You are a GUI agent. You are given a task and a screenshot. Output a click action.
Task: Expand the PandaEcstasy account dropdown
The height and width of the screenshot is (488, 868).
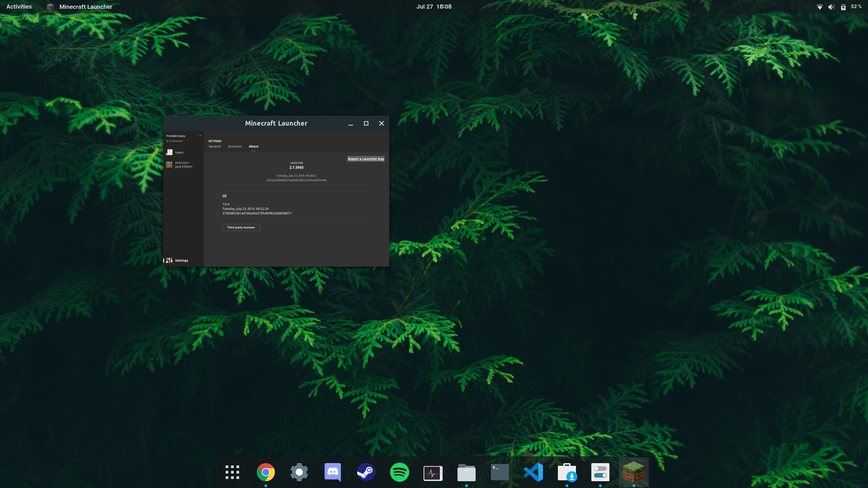(200, 136)
